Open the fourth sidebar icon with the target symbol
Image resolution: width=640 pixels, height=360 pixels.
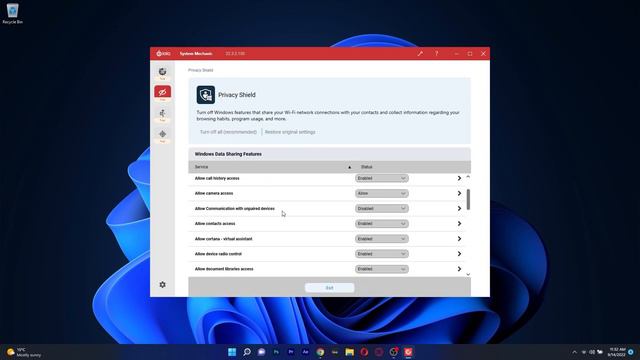click(x=162, y=135)
